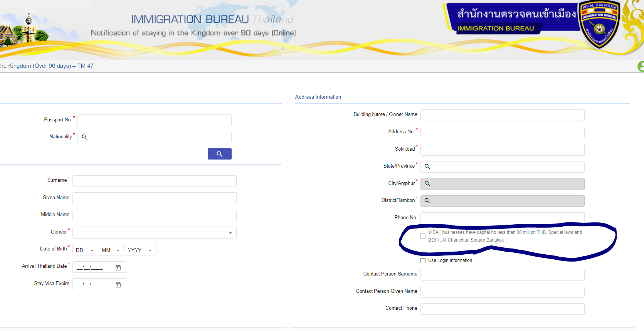
Task: Click the Royal Thai Police Immigration Bureau emblem
Action: point(599,25)
